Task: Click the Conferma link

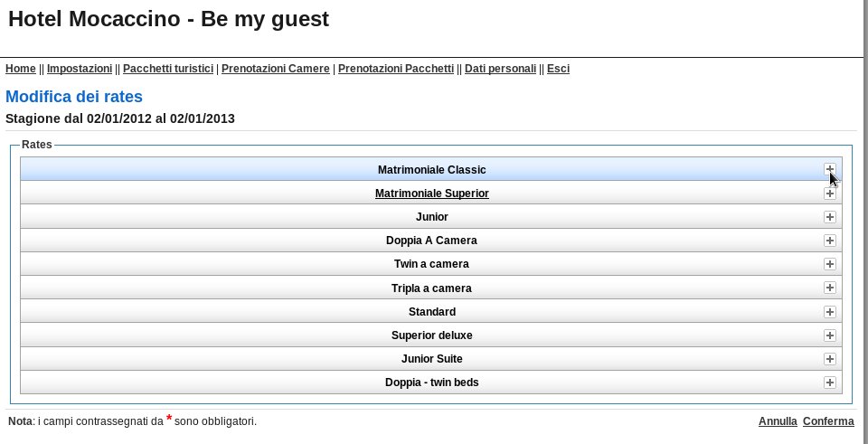Action: 828,421
